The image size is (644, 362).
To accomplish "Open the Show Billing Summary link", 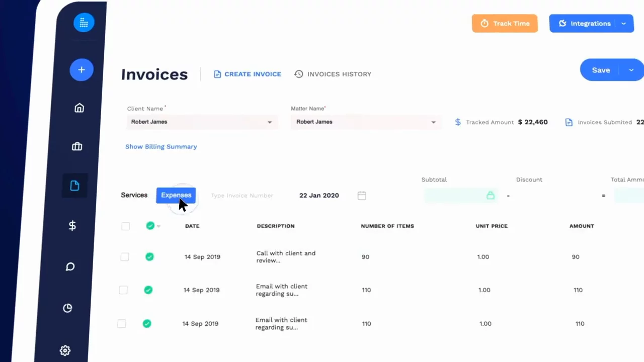I will point(161,147).
